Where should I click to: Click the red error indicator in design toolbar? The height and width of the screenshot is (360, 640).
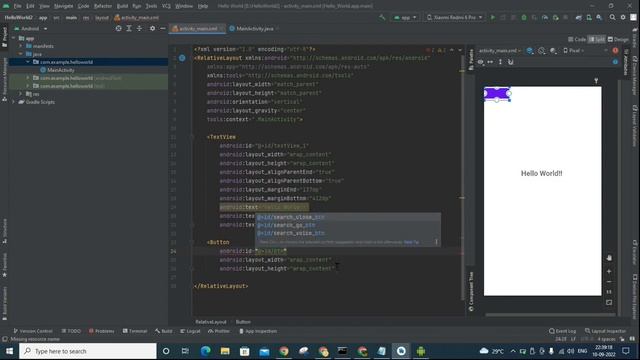[x=615, y=51]
